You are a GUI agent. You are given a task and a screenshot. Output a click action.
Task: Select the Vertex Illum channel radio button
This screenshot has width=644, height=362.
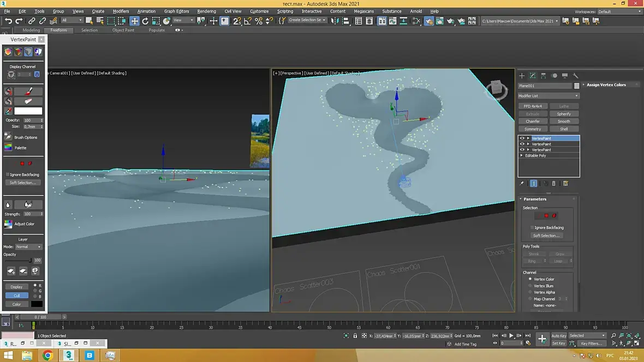coord(530,286)
